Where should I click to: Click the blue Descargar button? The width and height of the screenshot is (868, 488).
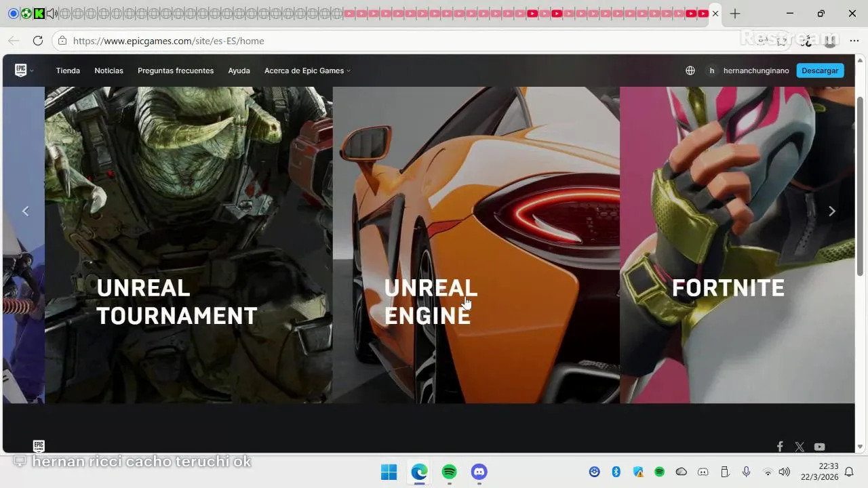click(820, 70)
